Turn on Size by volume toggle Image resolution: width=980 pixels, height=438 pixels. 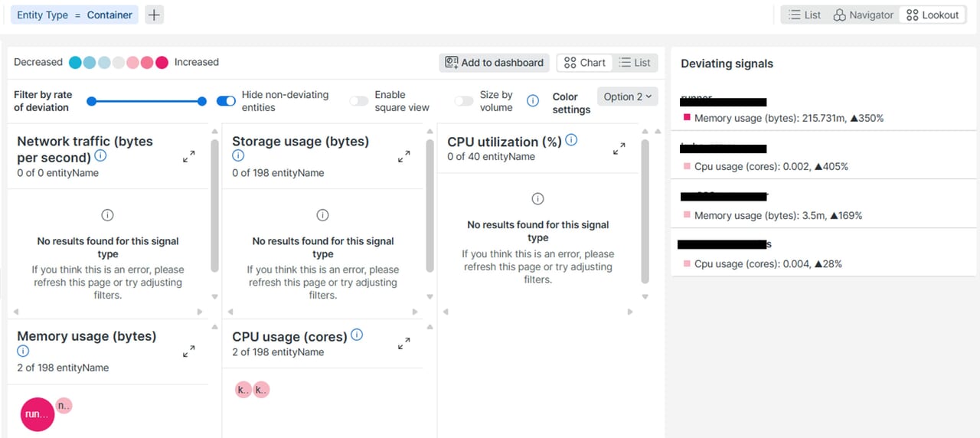click(463, 101)
